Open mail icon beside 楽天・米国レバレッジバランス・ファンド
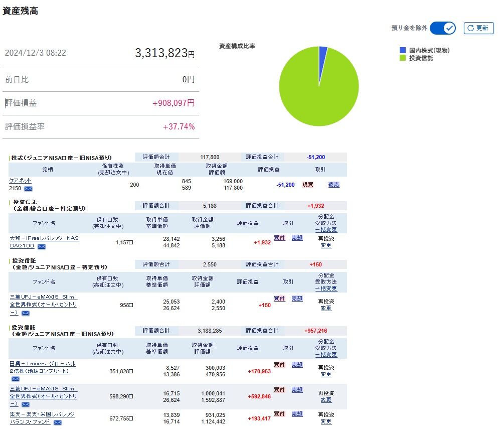504x432 pixels. point(58,422)
